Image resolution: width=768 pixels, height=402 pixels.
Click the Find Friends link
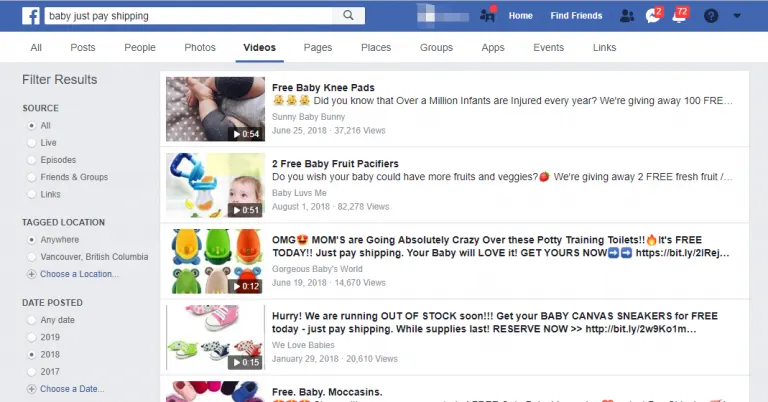point(576,16)
